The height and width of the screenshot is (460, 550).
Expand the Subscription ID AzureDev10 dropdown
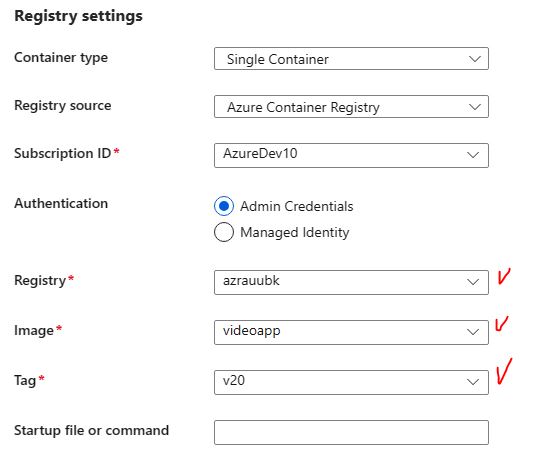[x=351, y=155]
